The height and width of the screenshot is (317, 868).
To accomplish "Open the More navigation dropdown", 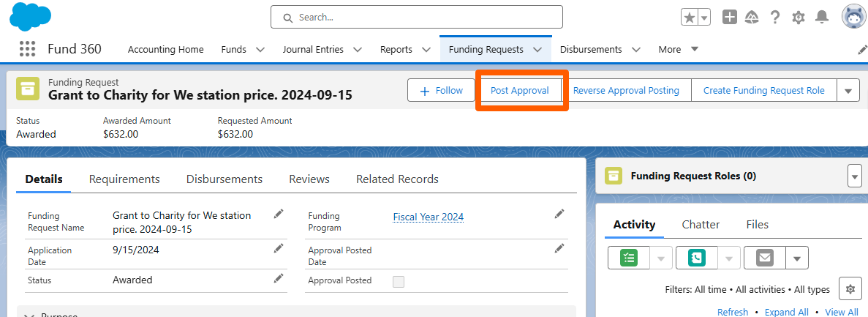I will [678, 49].
